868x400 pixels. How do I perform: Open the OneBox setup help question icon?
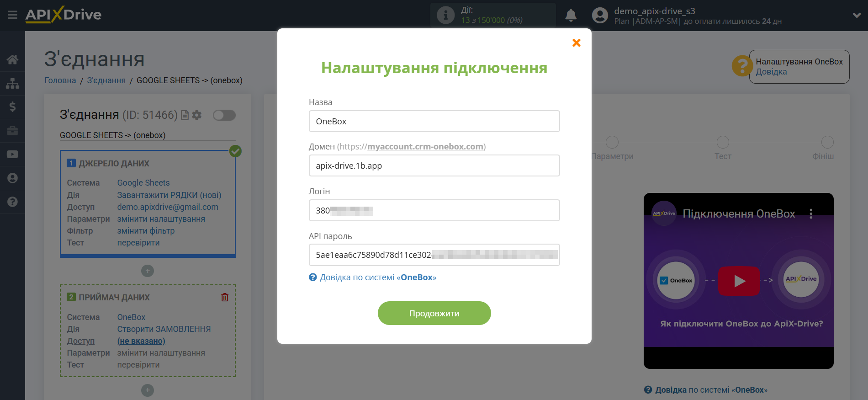[x=742, y=66]
